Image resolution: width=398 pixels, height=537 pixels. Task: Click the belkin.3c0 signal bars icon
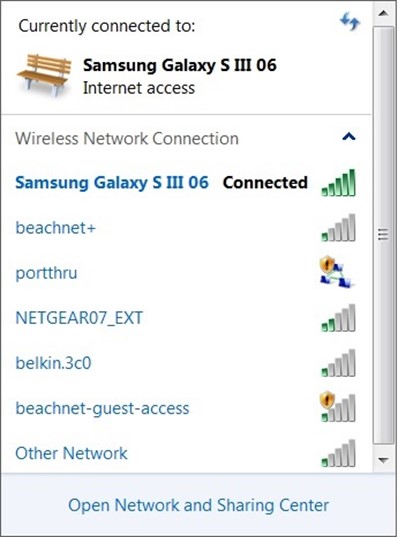(338, 363)
